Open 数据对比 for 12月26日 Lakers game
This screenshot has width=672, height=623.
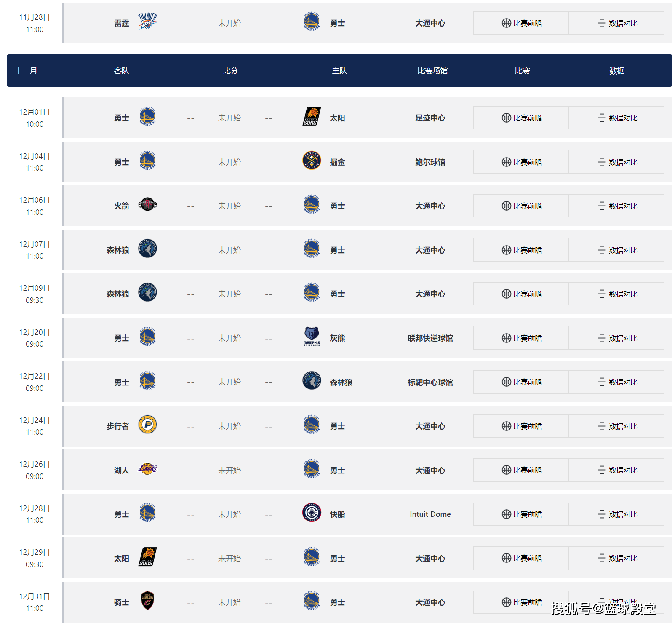point(616,470)
